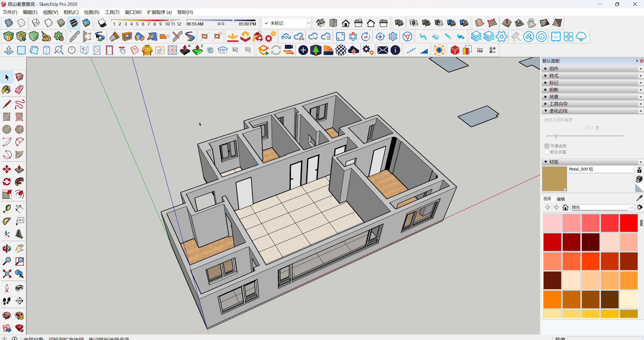Click the Push/Pull tool icon
The height and width of the screenshot is (340, 644).
coord(19,169)
